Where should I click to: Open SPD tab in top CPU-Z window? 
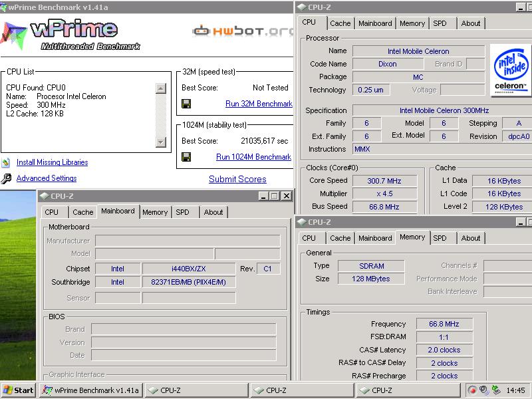[x=440, y=23]
